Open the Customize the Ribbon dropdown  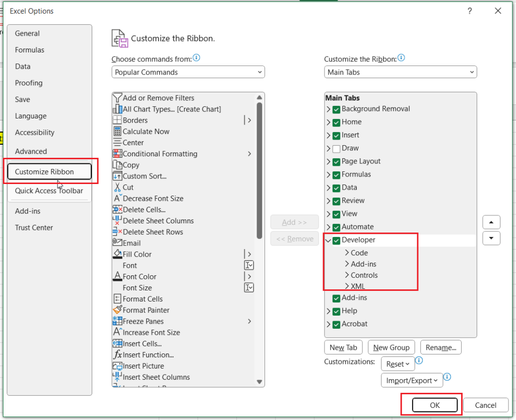pyautogui.click(x=400, y=72)
